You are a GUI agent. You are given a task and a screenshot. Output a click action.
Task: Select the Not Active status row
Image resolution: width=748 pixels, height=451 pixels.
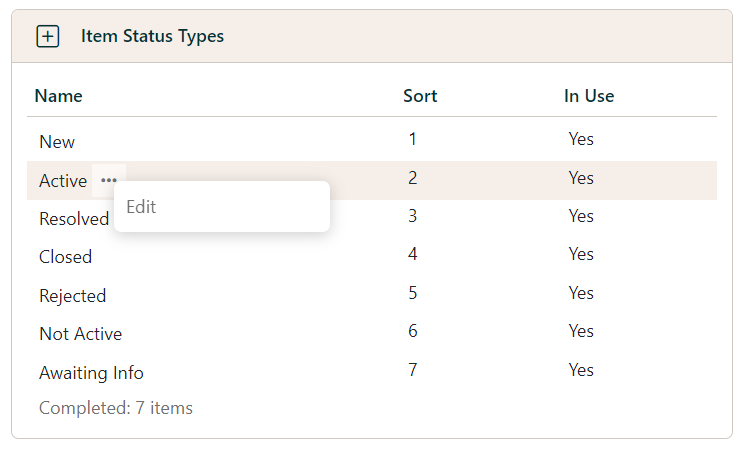pos(80,334)
